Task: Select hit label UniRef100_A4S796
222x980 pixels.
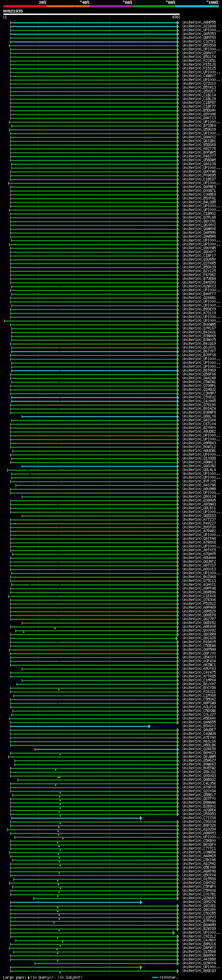Action: point(199,485)
